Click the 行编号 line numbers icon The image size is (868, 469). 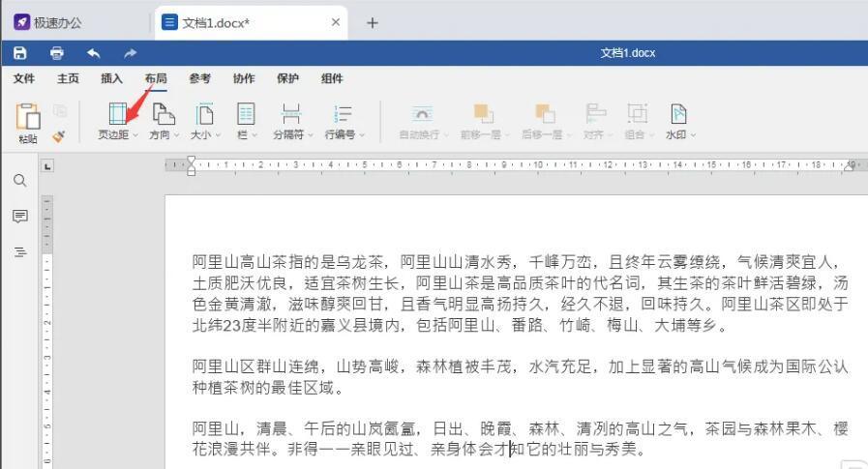(x=344, y=113)
